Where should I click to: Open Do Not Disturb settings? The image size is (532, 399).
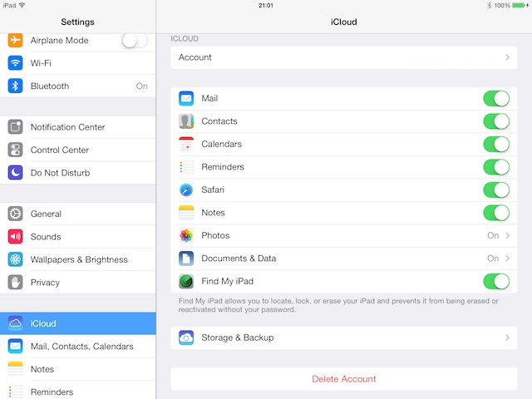(x=77, y=172)
